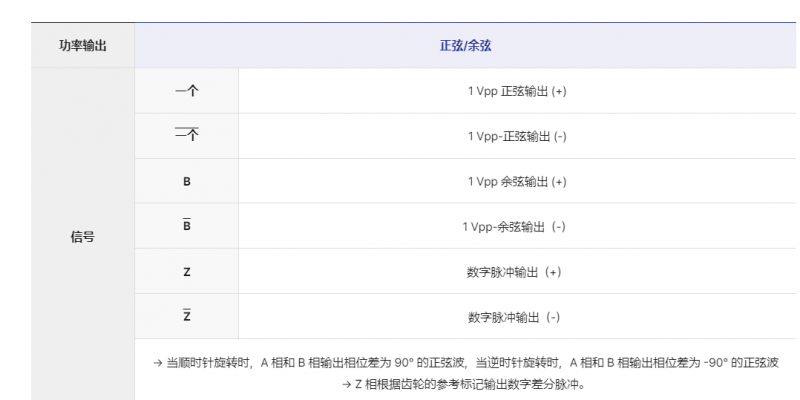
Task: Select the 数字脉冲输出 (+) text
Action: [514, 271]
